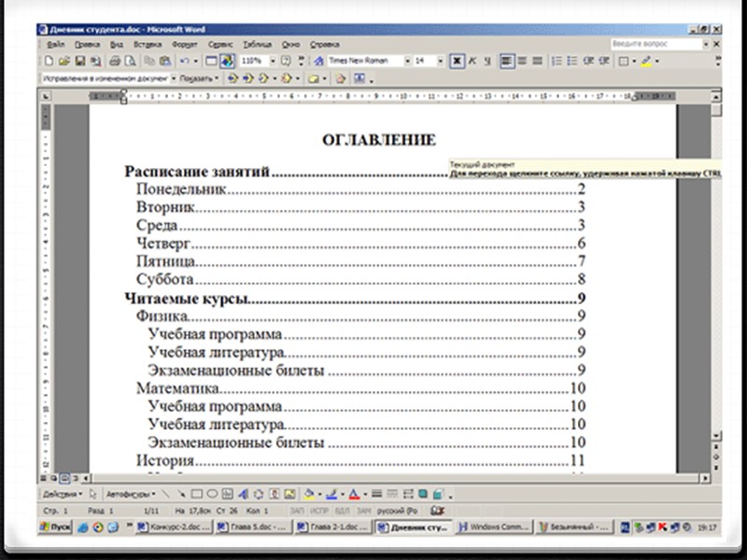Center align the text
This screenshot has height=560, width=747.
pos(522,61)
